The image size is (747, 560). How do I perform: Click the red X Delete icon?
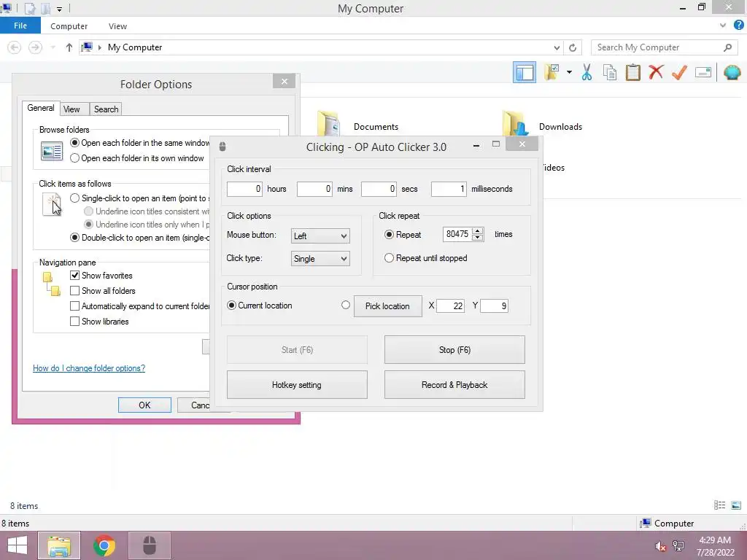656,72
